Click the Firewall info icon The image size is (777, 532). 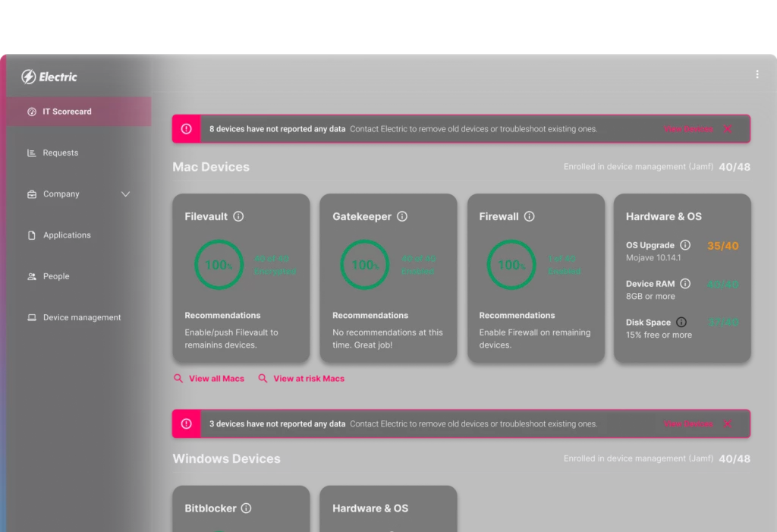pyautogui.click(x=529, y=216)
